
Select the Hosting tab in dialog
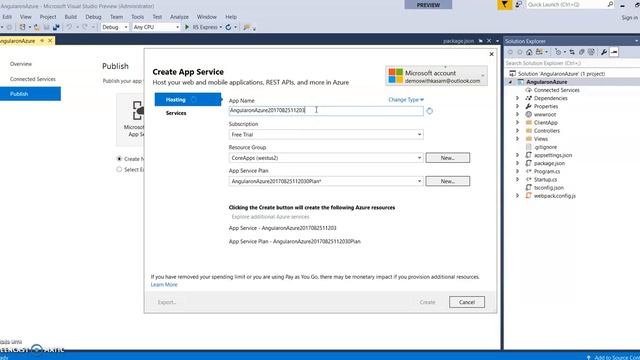[188, 100]
